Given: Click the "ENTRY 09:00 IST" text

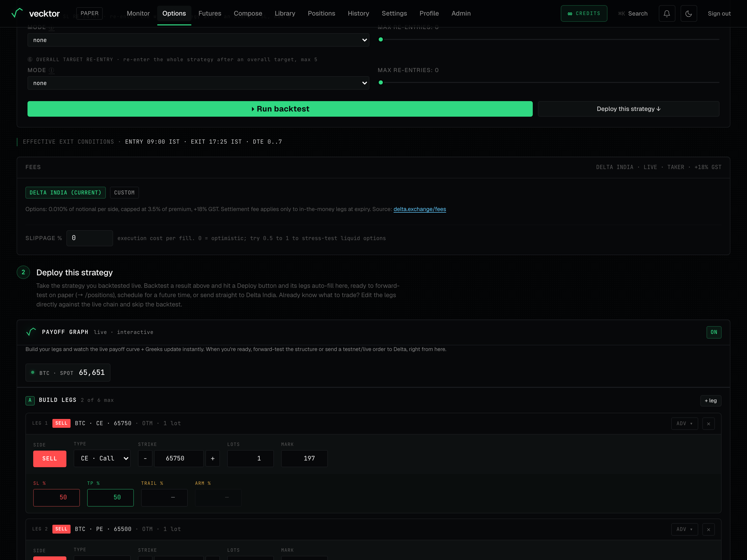Looking at the screenshot, I should [x=152, y=142].
